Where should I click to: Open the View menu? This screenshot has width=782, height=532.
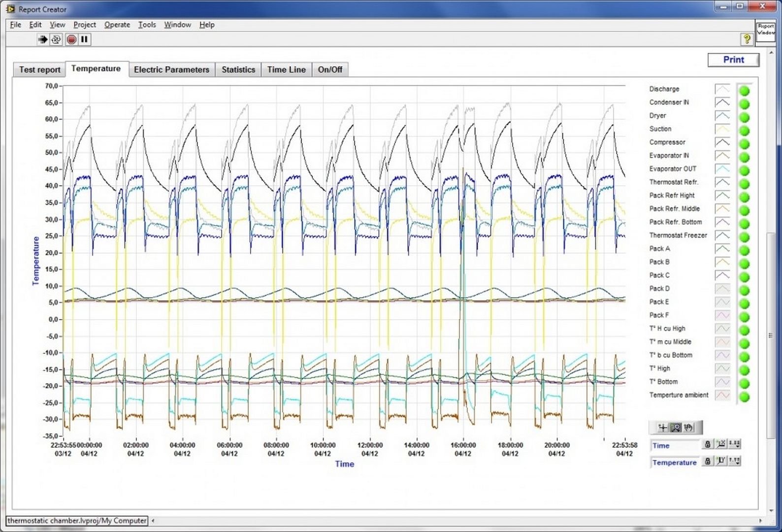pyautogui.click(x=57, y=25)
